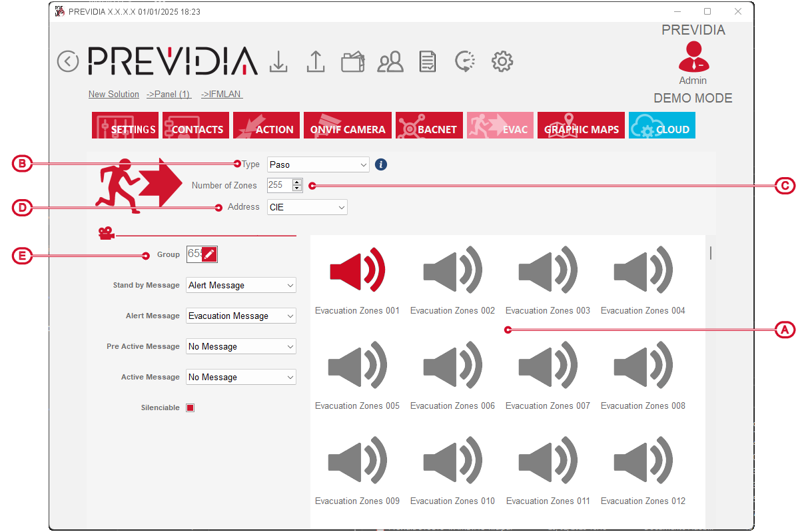Viewport: 812px width, 532px height.
Task: Click the back arrow circle icon
Action: [x=68, y=61]
